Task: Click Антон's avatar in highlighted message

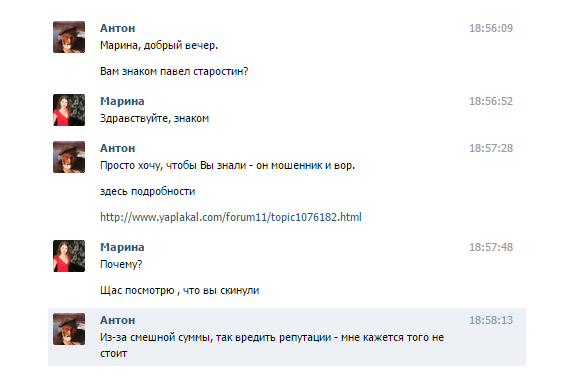Action: pyautogui.click(x=69, y=329)
